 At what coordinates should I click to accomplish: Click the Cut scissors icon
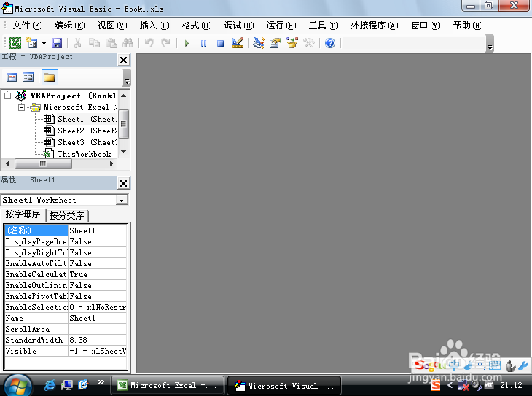tap(77, 43)
